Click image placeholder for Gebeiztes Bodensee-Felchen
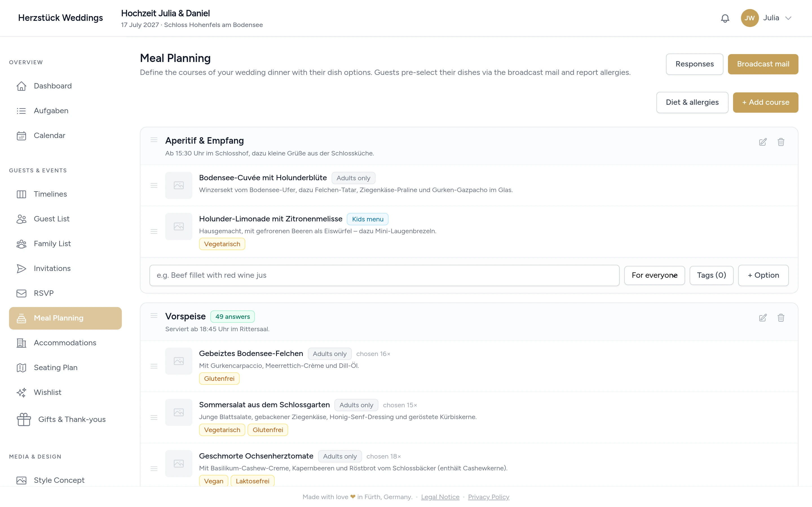The height and width of the screenshot is (507, 812). tap(178, 361)
